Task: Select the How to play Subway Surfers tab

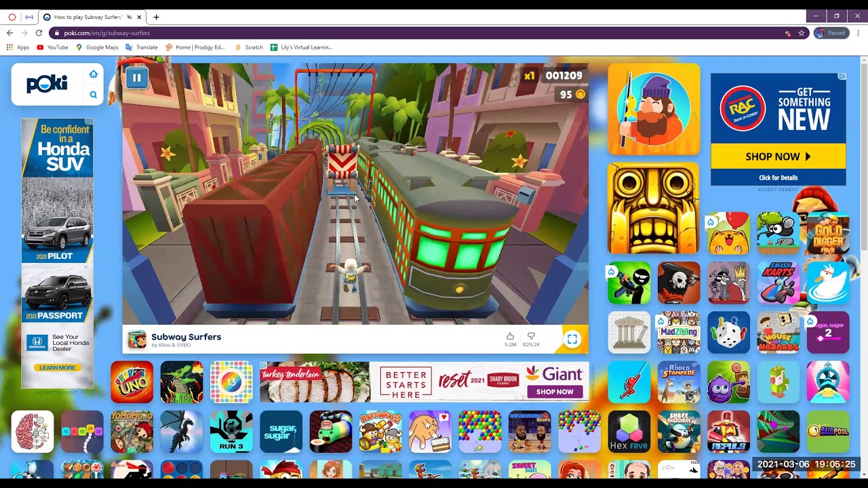Action: 93,17
